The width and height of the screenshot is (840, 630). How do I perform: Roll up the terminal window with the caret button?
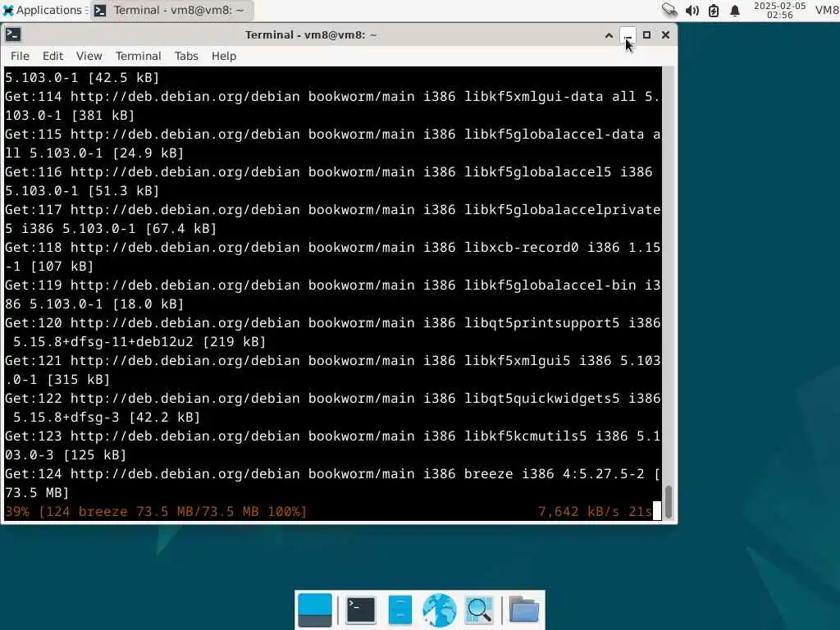tap(609, 35)
